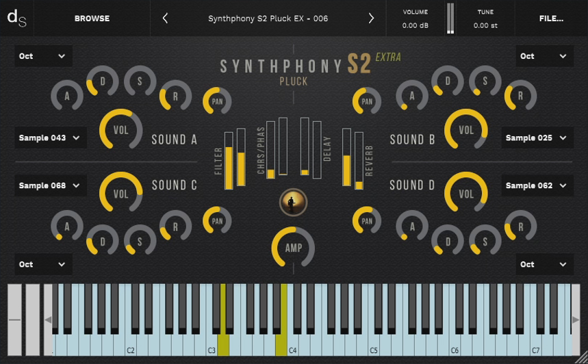Click the mod wheel strip

(33, 320)
